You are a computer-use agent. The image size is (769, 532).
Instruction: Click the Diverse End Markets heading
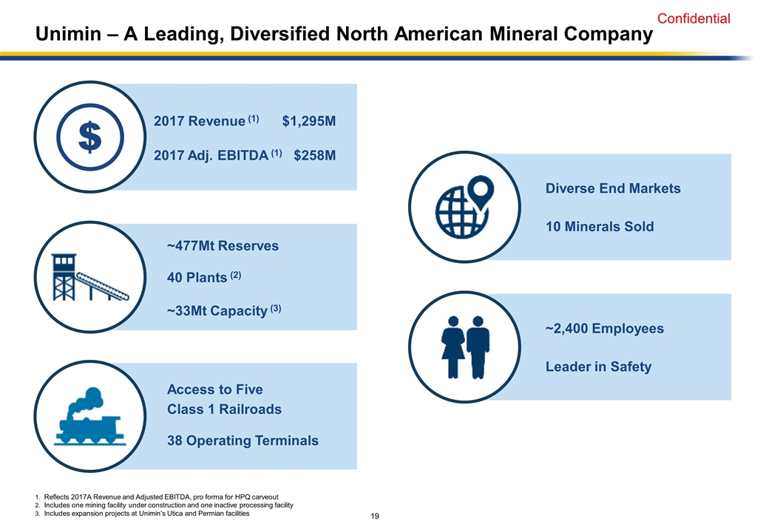click(x=612, y=188)
